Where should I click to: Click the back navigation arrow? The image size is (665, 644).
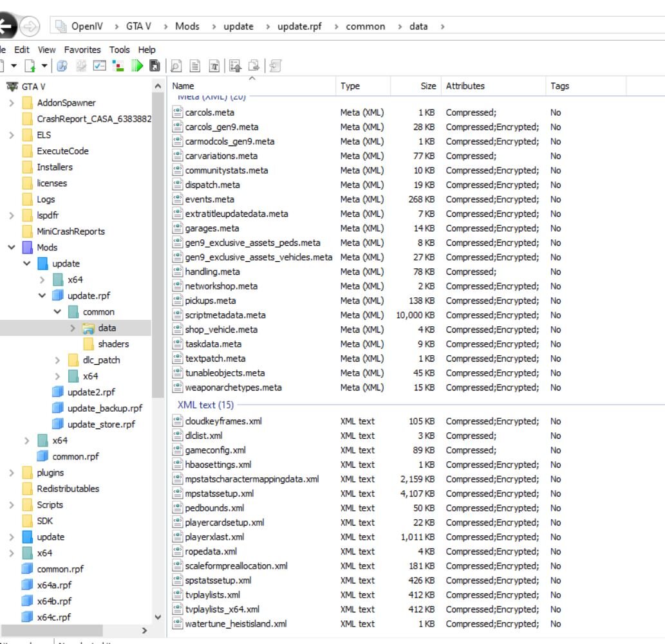(6, 26)
